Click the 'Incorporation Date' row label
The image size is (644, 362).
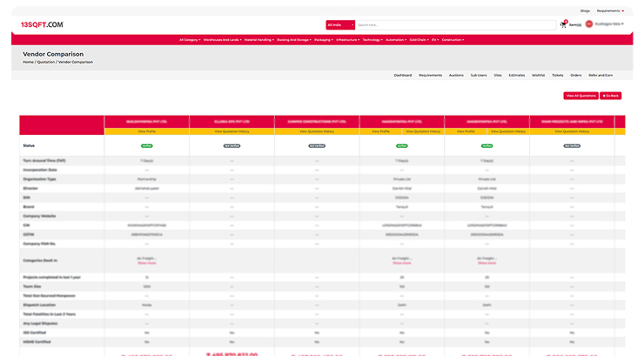click(x=40, y=170)
